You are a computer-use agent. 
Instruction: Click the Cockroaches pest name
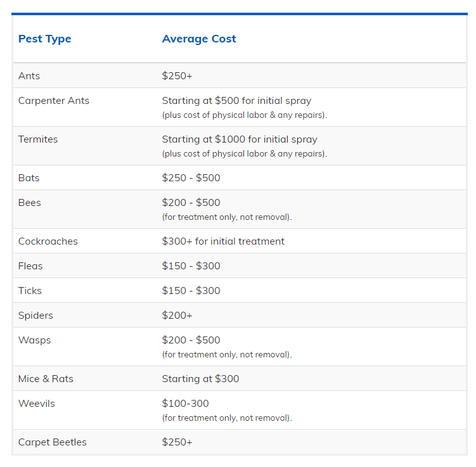(x=48, y=241)
